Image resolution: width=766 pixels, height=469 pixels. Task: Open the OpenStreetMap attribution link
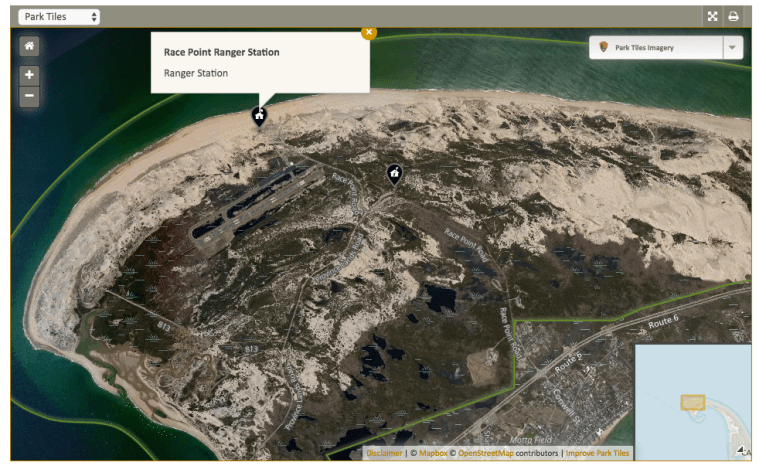coord(485,453)
